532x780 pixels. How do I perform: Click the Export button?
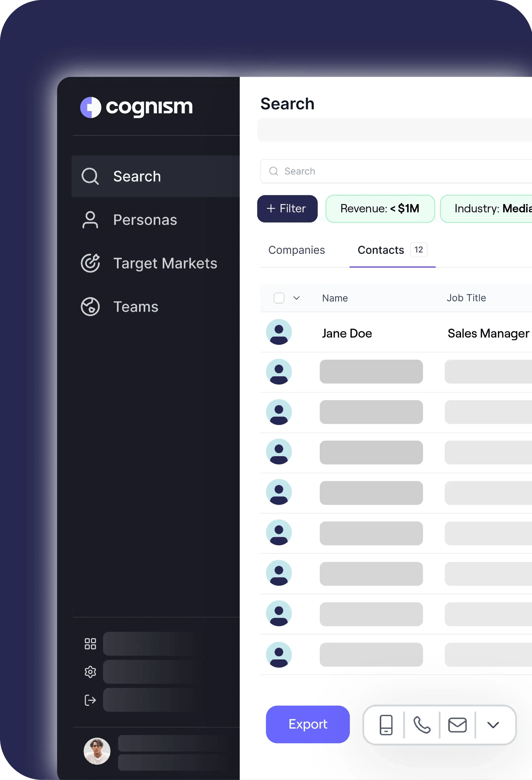[x=308, y=724]
